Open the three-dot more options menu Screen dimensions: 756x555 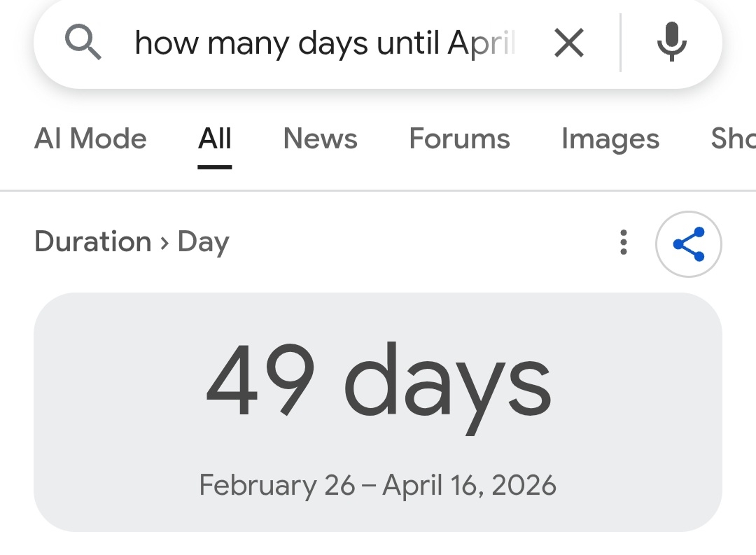pos(623,243)
